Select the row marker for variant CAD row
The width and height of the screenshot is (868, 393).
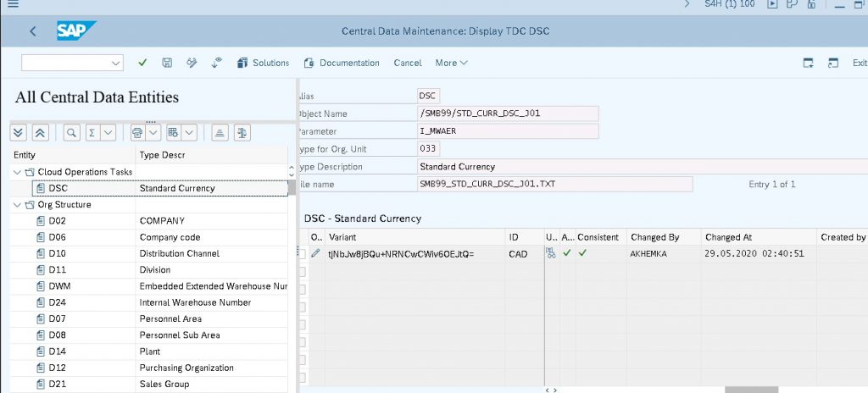(x=303, y=253)
